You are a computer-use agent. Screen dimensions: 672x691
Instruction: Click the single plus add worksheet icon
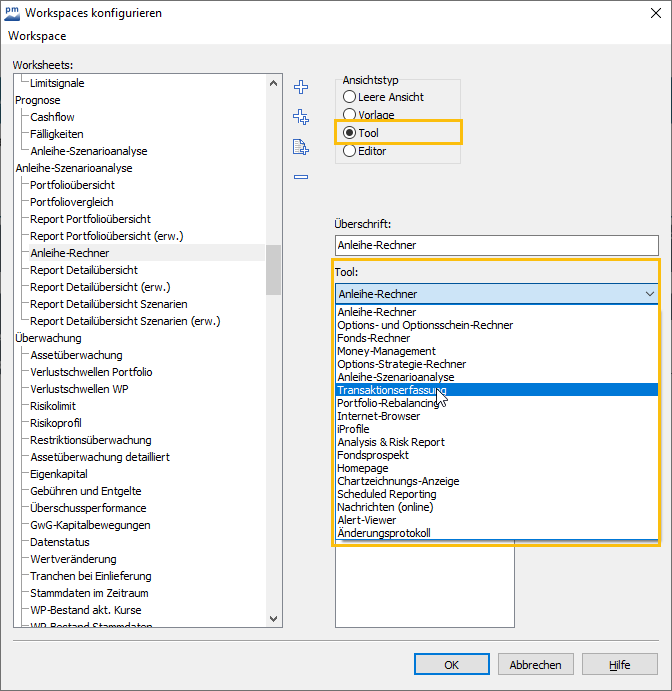point(300,87)
